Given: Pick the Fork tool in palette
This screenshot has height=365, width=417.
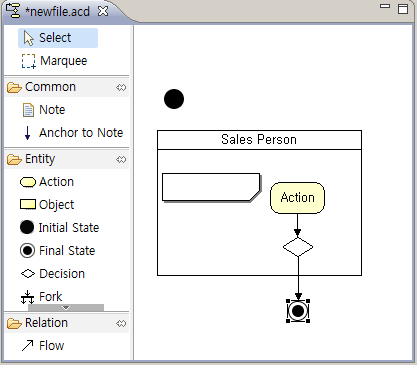Looking at the screenshot, I should tap(42, 296).
